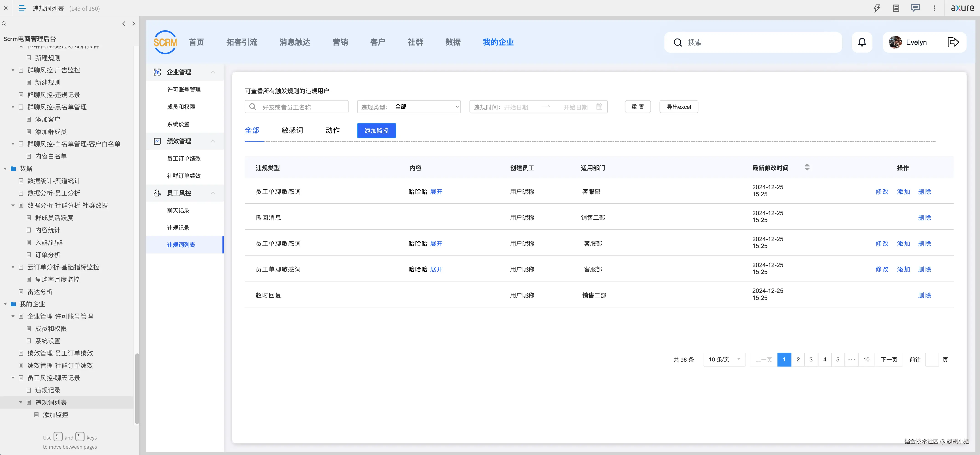The width and height of the screenshot is (980, 455).
Task: Expand the first row's 展开 link
Action: click(436, 192)
